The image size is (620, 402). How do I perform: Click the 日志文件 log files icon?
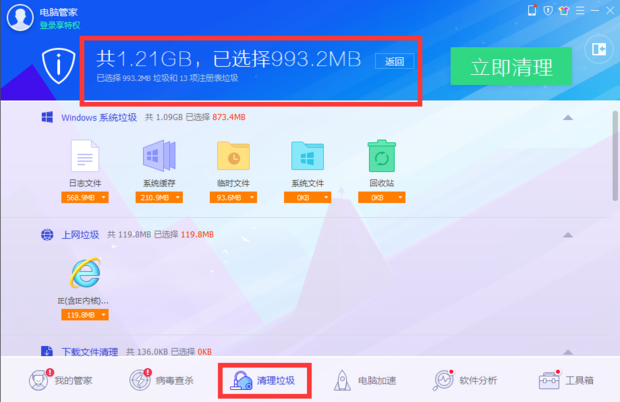click(x=85, y=156)
